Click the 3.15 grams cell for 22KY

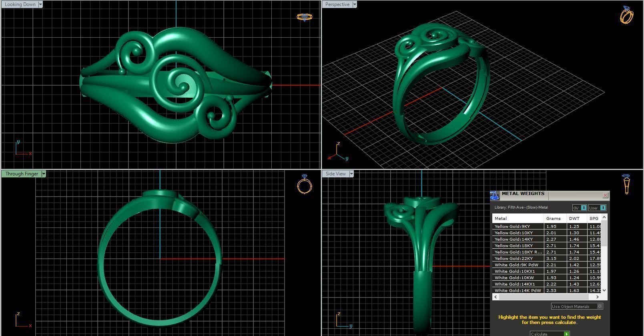point(556,258)
